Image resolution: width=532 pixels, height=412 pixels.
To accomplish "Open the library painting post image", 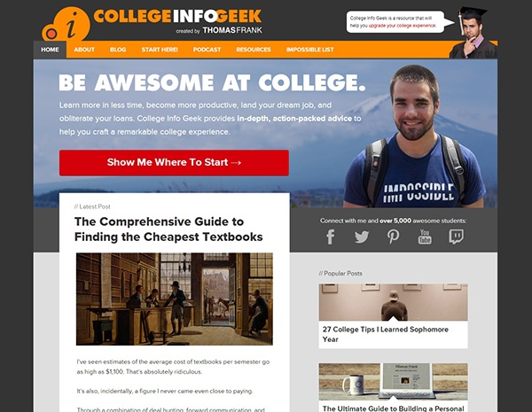I will pyautogui.click(x=175, y=299).
